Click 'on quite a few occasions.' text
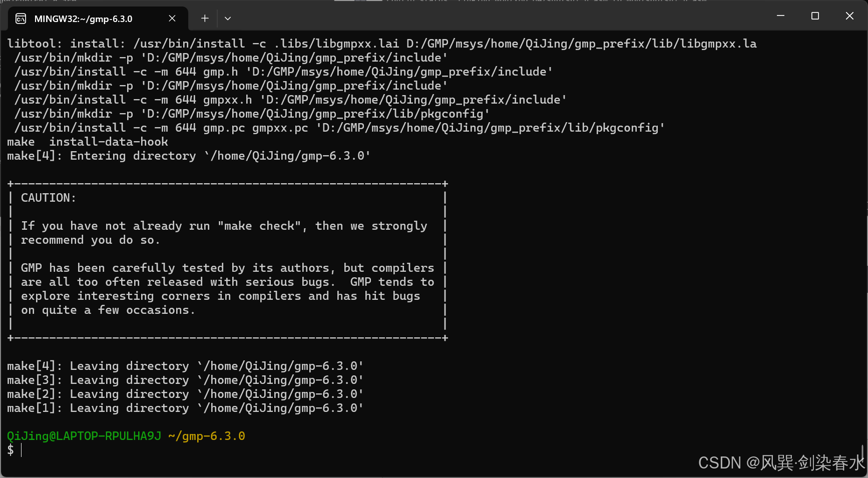This screenshot has width=868, height=478. (108, 310)
